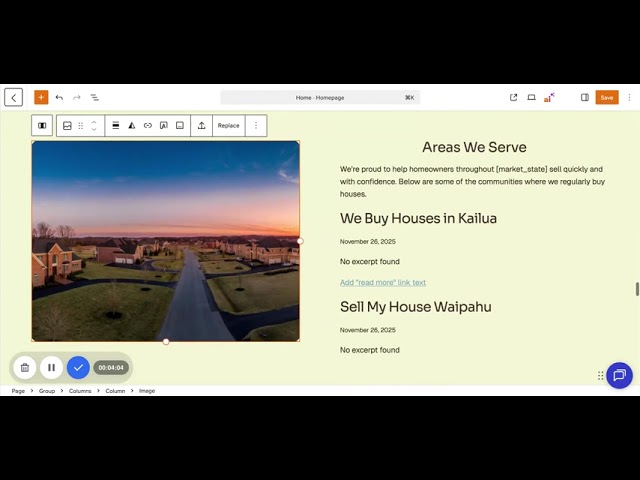
Task: Select the parent Column block button
Action: click(x=42, y=126)
